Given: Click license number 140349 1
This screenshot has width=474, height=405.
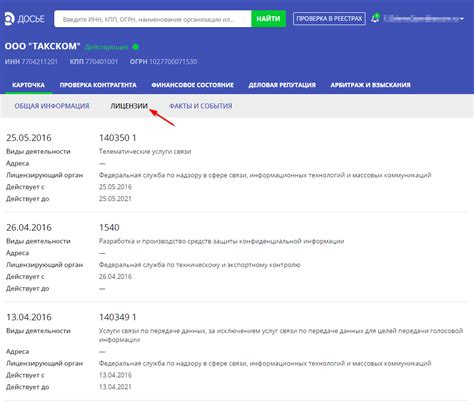Looking at the screenshot, I should (x=118, y=317).
